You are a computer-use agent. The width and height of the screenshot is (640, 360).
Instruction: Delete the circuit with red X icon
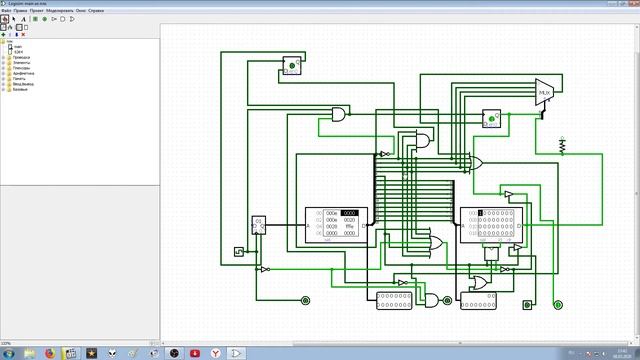click(23, 35)
